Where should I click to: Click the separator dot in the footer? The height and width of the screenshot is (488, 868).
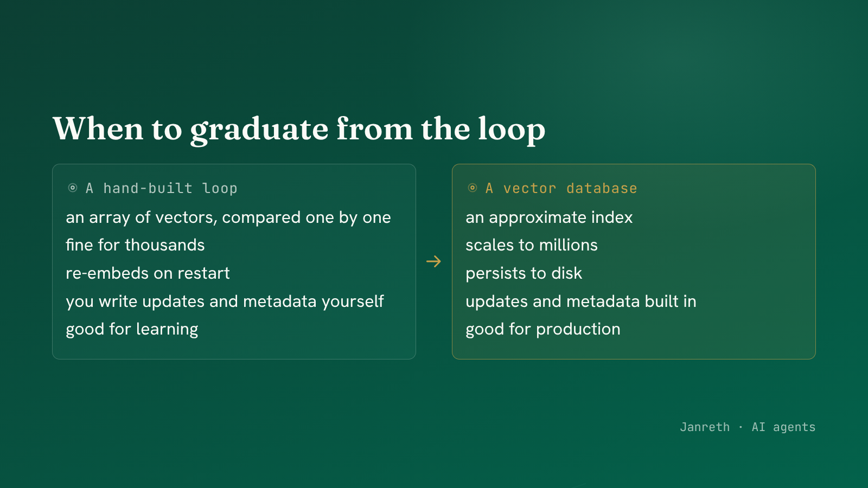tap(741, 427)
